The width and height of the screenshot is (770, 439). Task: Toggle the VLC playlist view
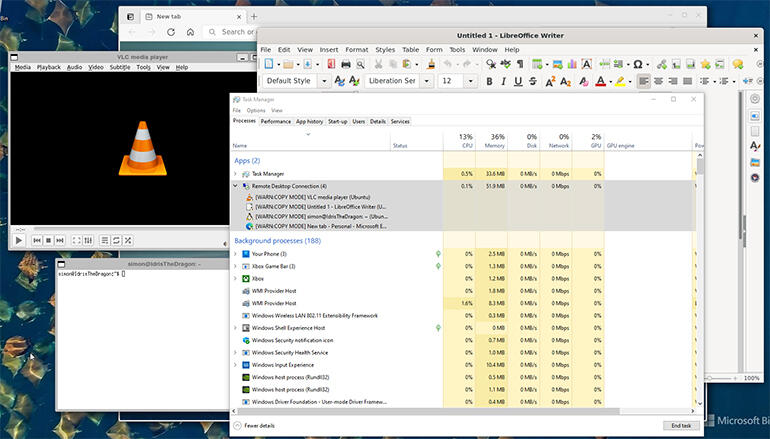pyautogui.click(x=105, y=240)
